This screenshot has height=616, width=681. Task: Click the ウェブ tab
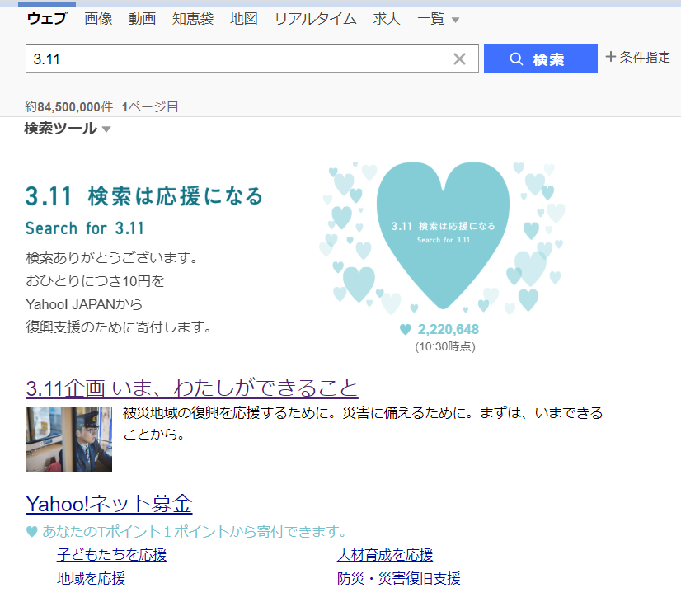(48, 19)
